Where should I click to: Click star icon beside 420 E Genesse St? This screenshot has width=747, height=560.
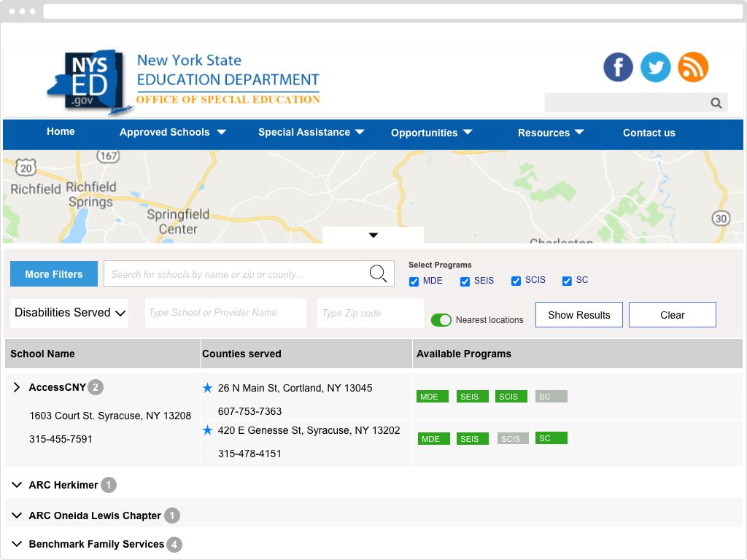pyautogui.click(x=207, y=430)
